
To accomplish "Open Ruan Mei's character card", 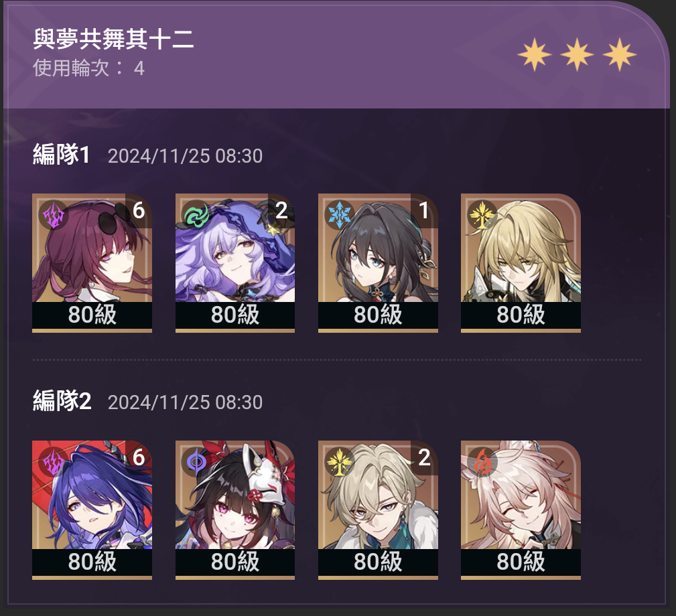I will [x=378, y=262].
